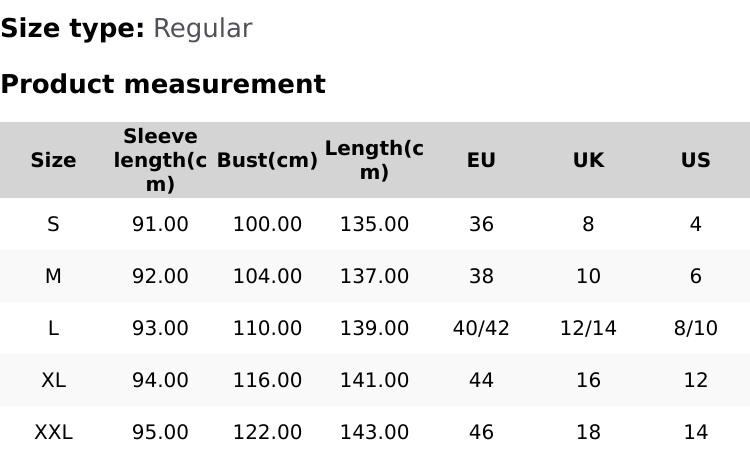
Task: Select the M size row label
Action: [53, 276]
